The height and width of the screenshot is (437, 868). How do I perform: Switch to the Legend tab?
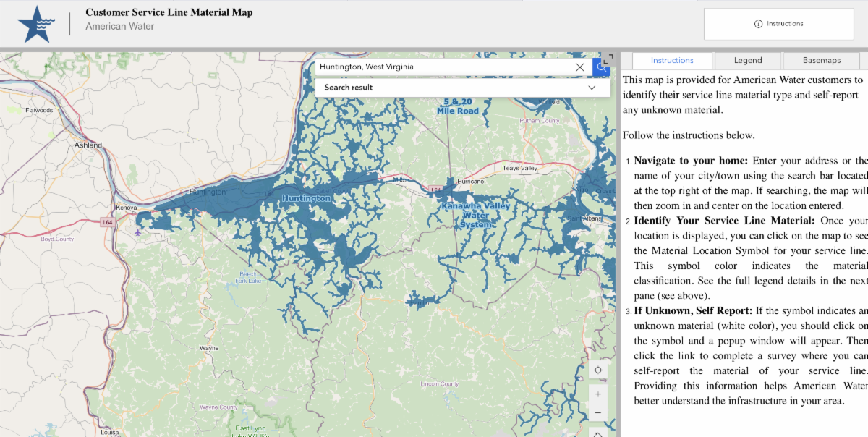click(x=747, y=61)
